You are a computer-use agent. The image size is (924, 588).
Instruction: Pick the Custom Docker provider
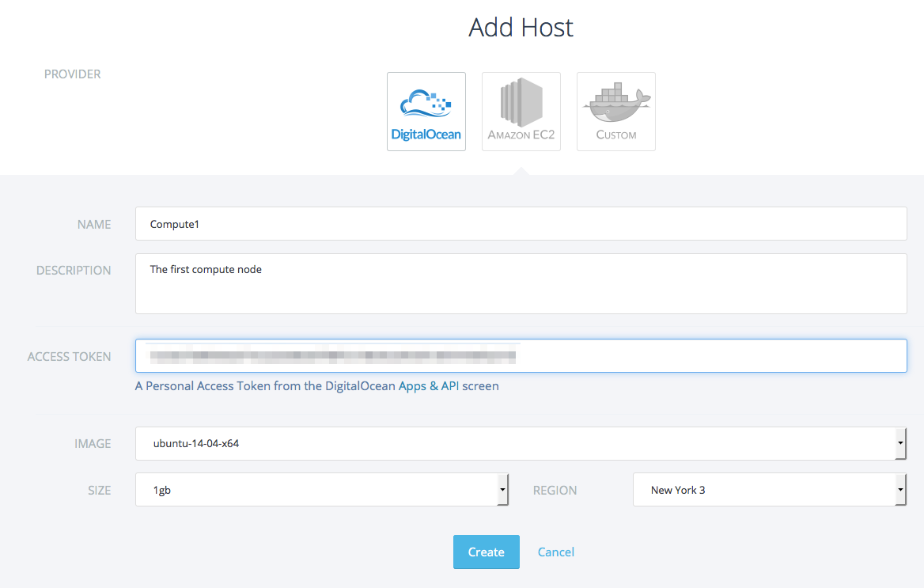pyautogui.click(x=615, y=112)
